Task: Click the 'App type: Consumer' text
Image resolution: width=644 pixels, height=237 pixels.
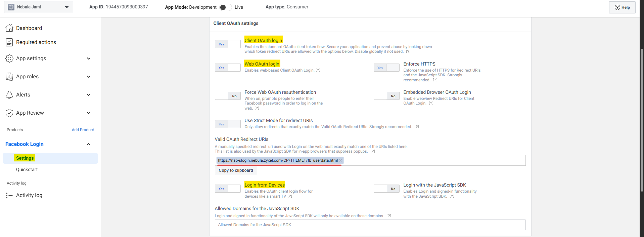Action: tap(287, 7)
